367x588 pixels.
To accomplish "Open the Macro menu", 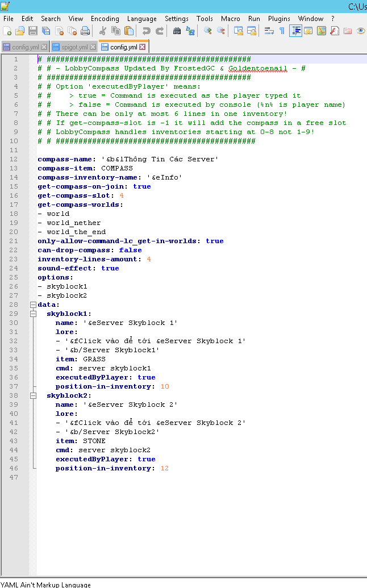I will click(x=230, y=19).
